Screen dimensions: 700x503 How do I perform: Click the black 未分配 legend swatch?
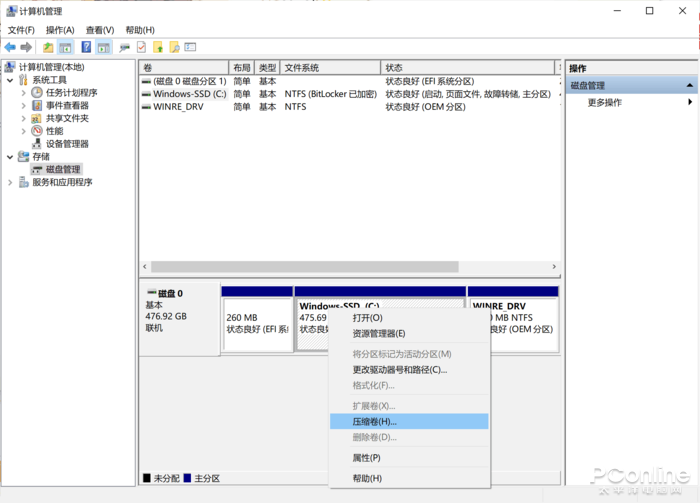coord(147,478)
